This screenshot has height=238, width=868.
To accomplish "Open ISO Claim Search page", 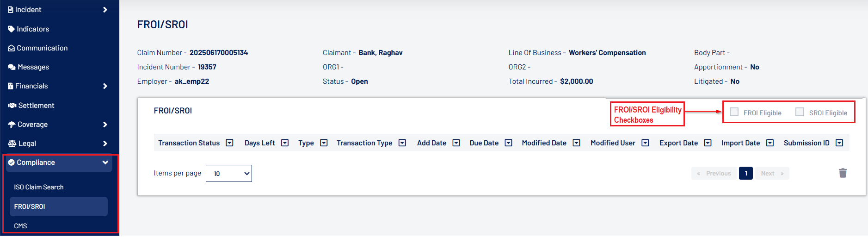I will (x=39, y=187).
